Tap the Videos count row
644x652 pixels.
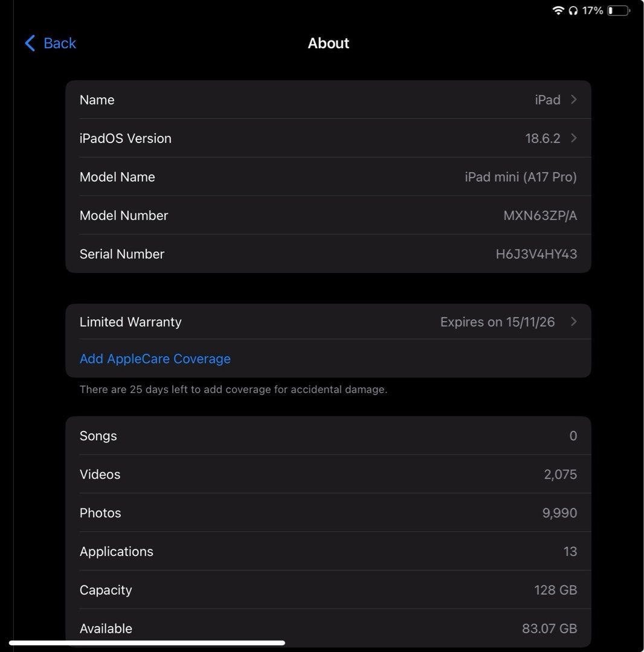(x=328, y=475)
